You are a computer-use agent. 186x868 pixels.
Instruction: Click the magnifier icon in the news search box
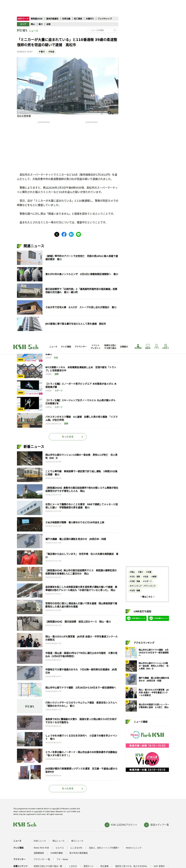click(115, 30)
